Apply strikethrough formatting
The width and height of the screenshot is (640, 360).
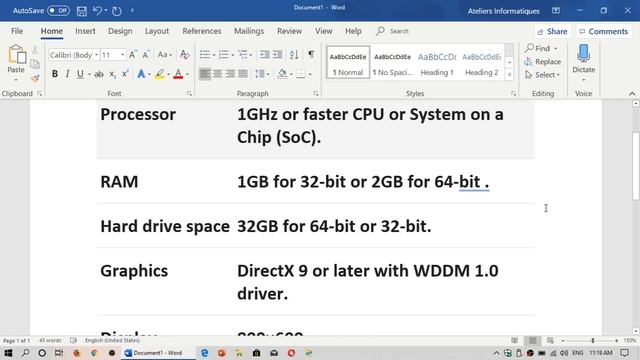(x=98, y=74)
